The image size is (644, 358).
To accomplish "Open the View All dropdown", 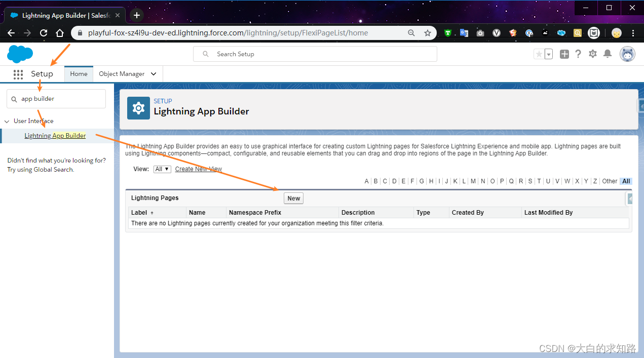I will 162,169.
